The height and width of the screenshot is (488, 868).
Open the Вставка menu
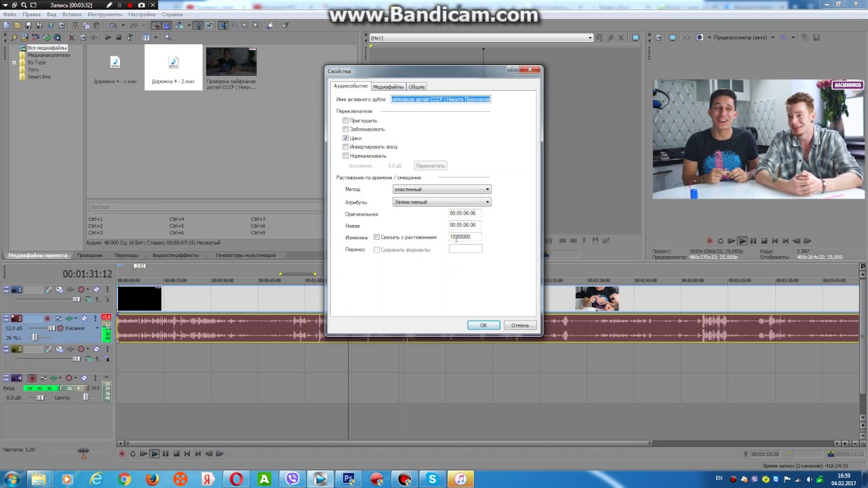point(72,14)
